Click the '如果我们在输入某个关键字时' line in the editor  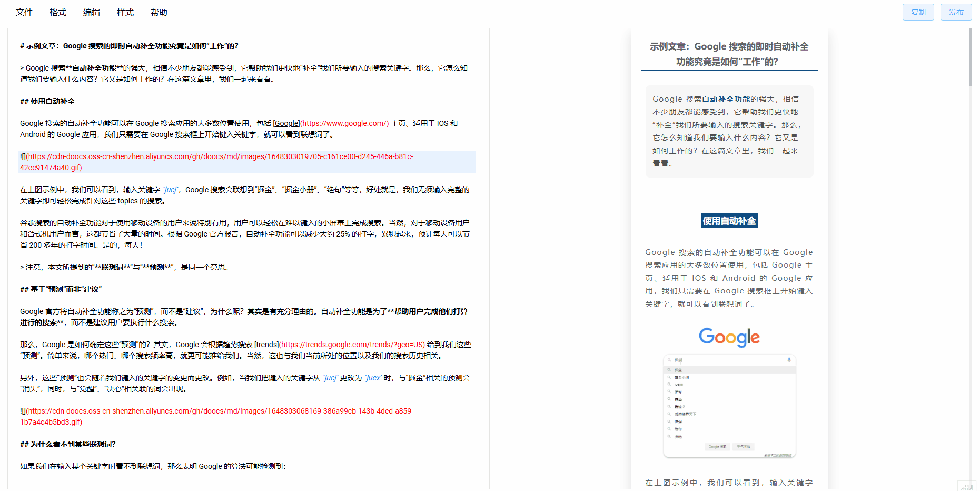pos(153,466)
